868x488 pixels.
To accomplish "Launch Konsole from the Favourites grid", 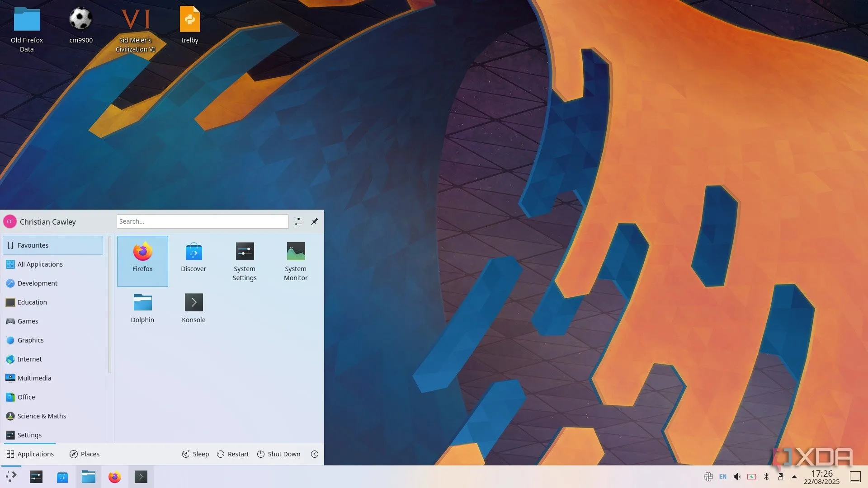I will [x=193, y=309].
